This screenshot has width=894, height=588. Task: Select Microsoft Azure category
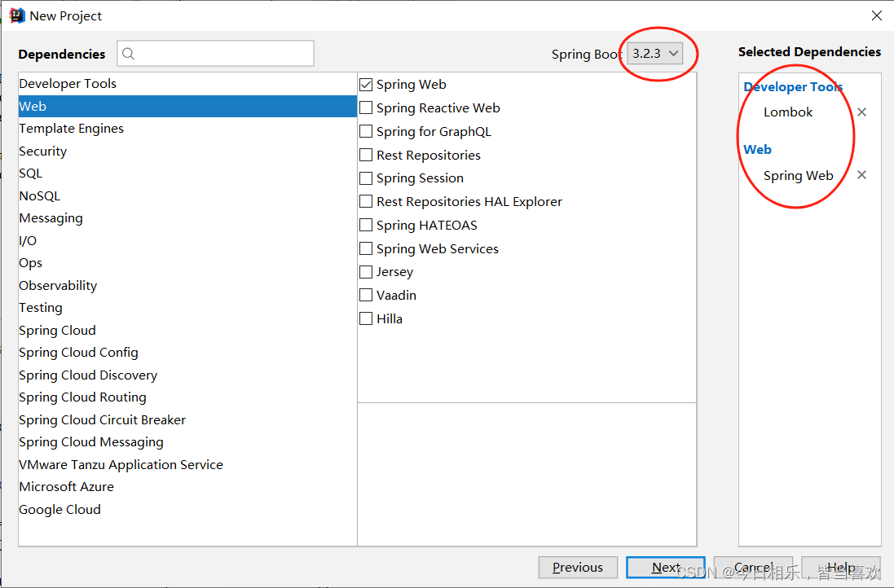pyautogui.click(x=187, y=487)
